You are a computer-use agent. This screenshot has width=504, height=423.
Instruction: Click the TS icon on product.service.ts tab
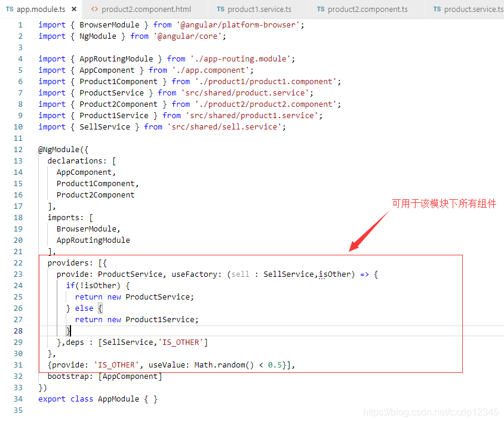437,9
